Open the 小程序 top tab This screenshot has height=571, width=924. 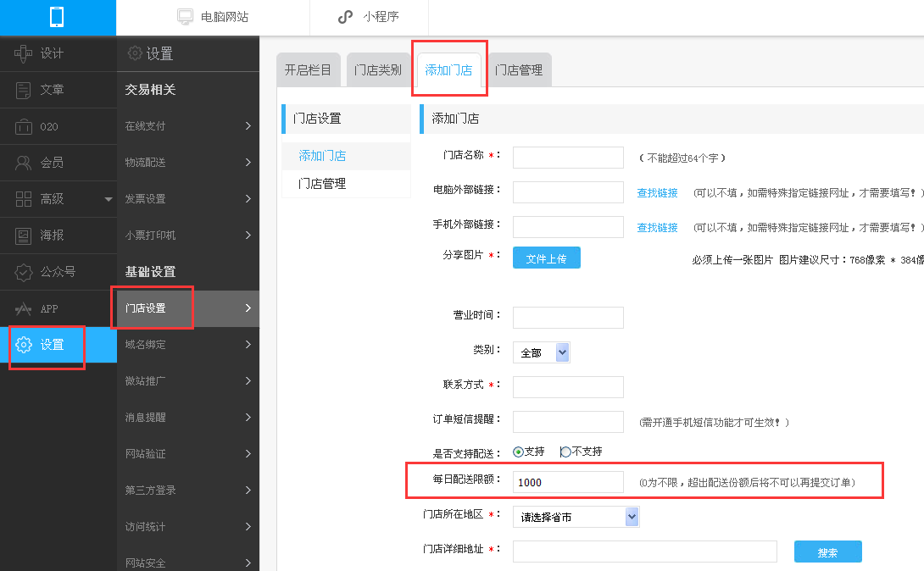(x=369, y=17)
